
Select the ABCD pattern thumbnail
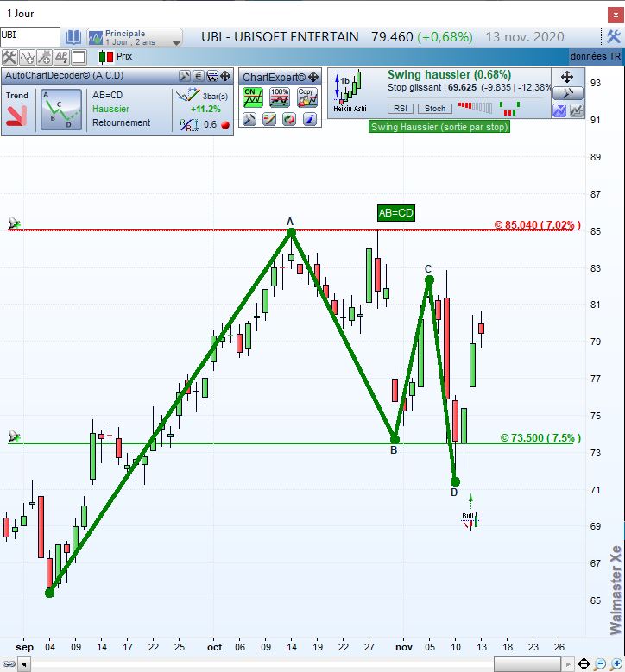[x=61, y=110]
